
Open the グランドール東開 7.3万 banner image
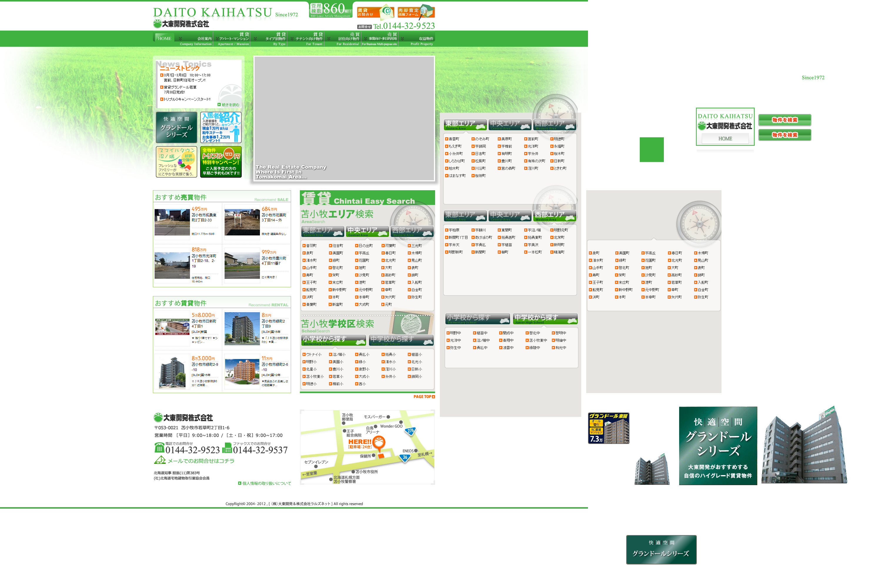pyautogui.click(x=609, y=428)
